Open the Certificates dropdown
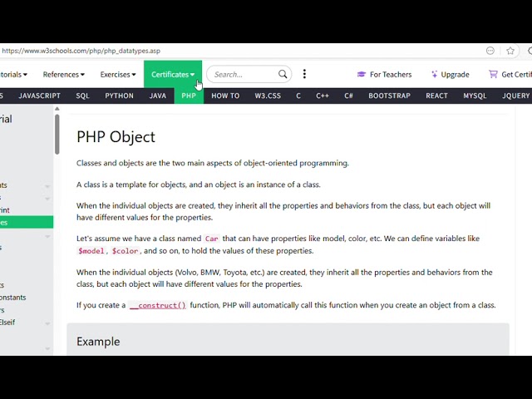 click(x=173, y=74)
